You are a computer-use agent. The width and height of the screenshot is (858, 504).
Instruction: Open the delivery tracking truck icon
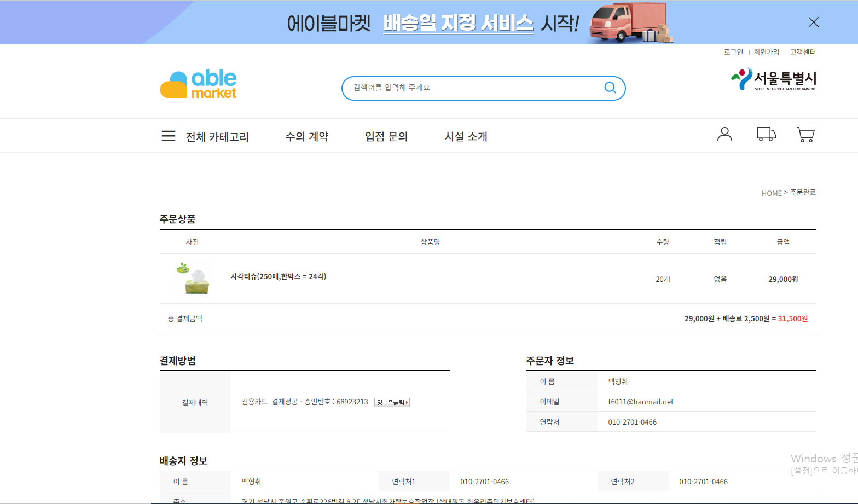766,134
